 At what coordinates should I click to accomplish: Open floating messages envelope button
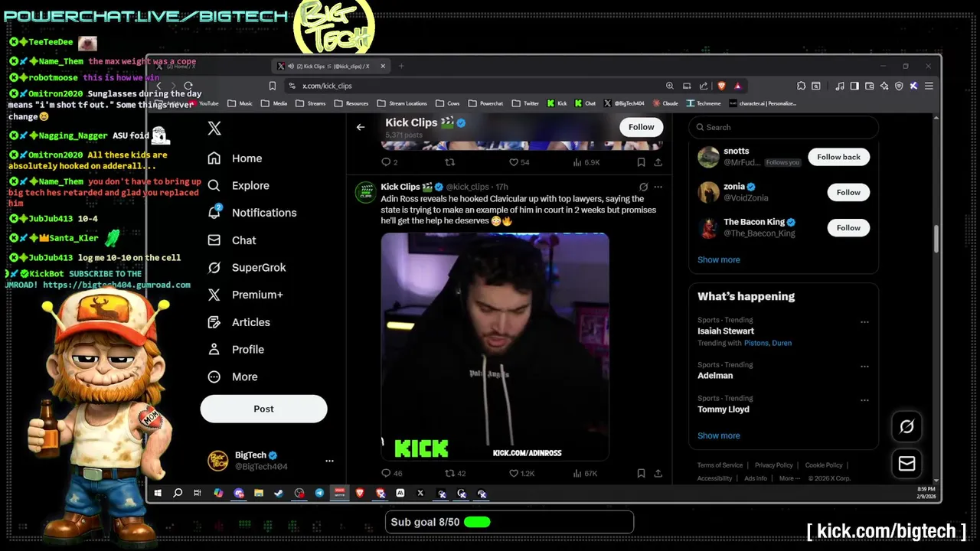(906, 463)
